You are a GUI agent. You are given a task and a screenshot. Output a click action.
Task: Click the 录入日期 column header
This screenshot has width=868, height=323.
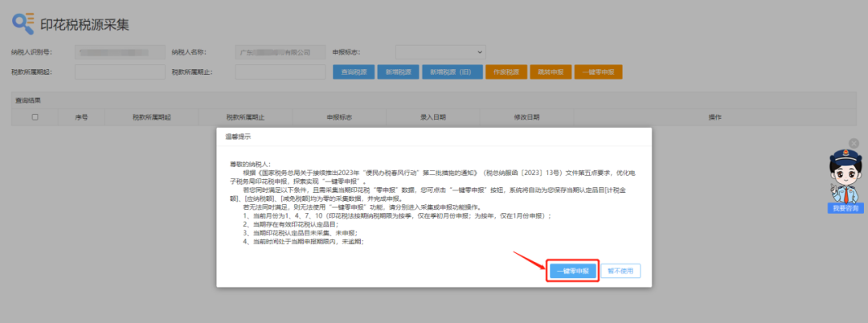(433, 117)
